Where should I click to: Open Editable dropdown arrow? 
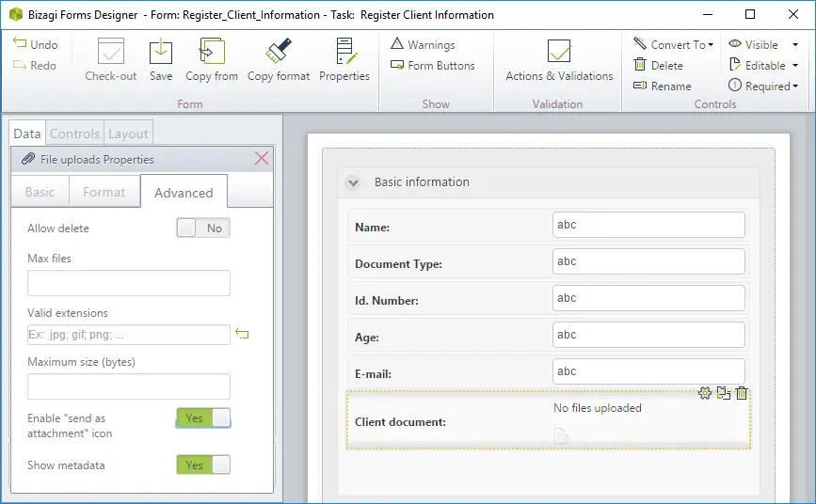795,66
